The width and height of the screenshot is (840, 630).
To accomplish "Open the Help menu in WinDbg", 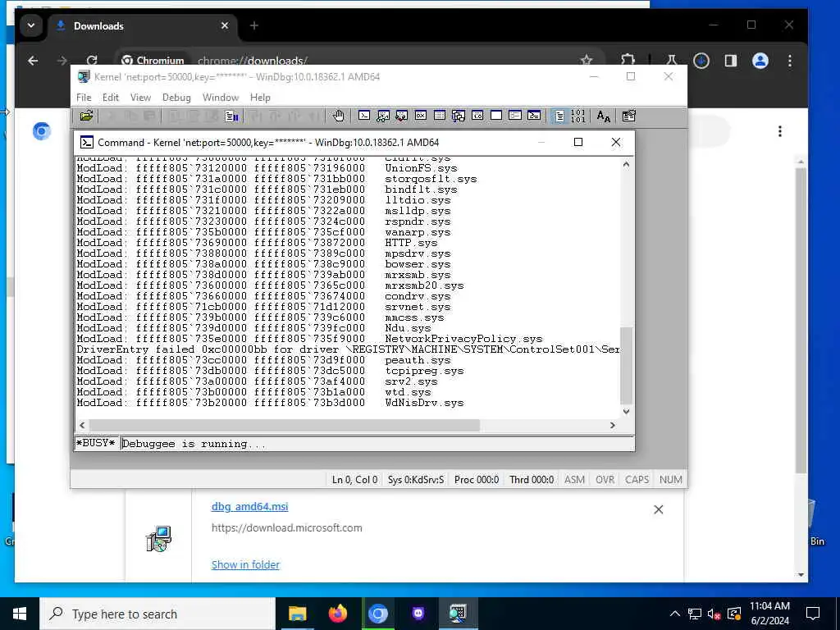I will (x=260, y=98).
